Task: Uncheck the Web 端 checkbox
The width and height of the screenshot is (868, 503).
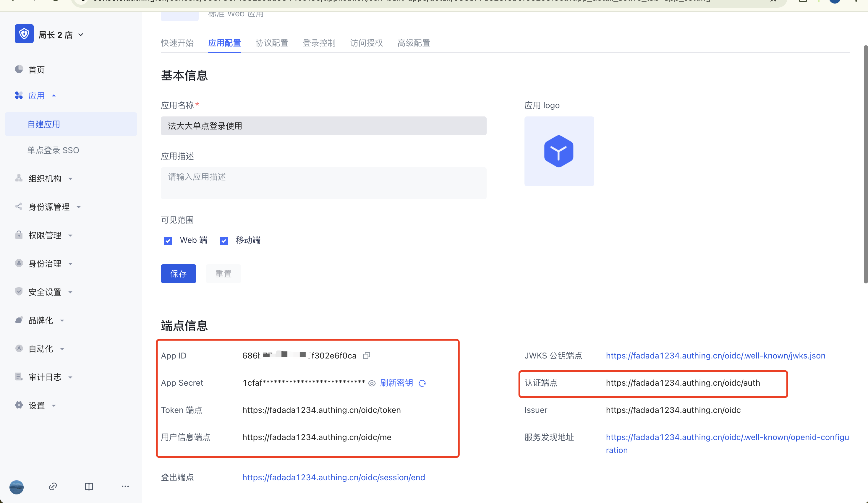Action: [x=168, y=241]
